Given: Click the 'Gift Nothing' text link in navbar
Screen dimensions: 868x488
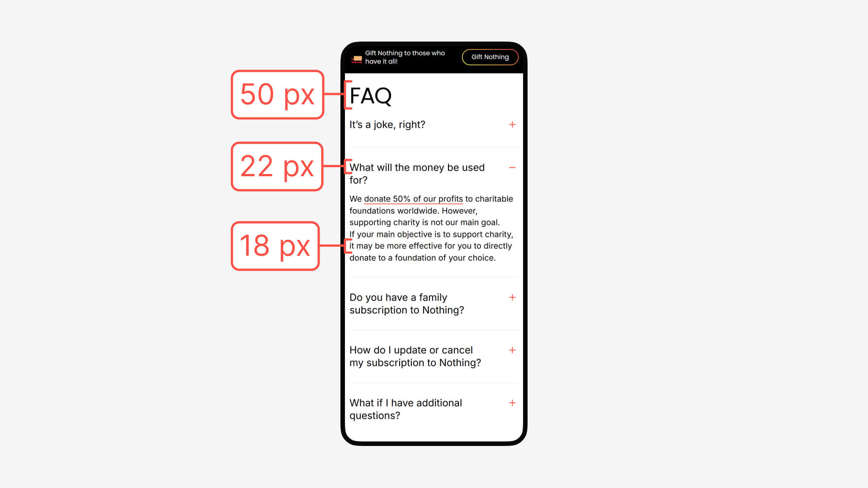Looking at the screenshot, I should (x=490, y=56).
